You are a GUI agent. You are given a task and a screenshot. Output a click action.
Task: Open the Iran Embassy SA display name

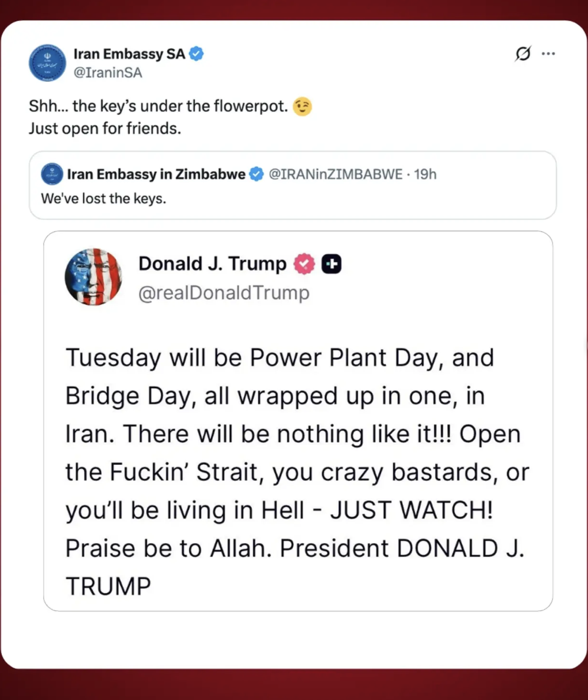pos(129,54)
